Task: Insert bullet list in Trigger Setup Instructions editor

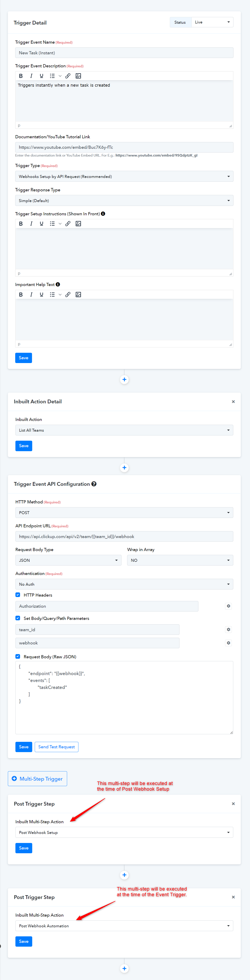Action: [52, 224]
